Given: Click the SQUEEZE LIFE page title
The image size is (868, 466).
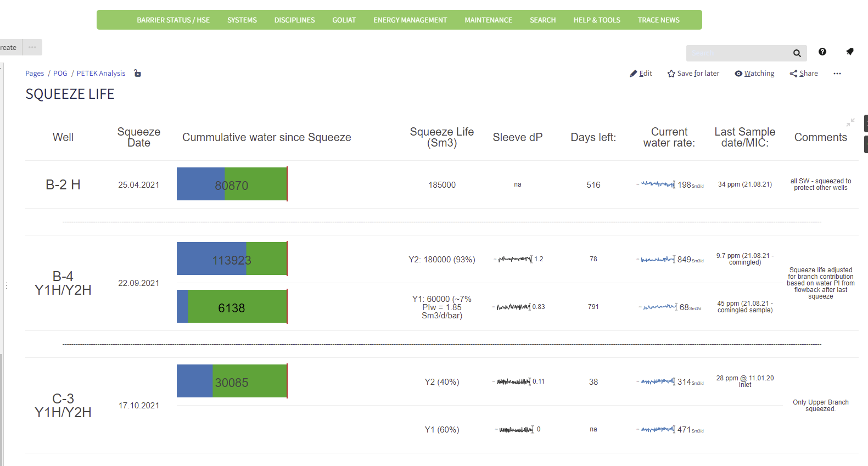Looking at the screenshot, I should tap(70, 94).
